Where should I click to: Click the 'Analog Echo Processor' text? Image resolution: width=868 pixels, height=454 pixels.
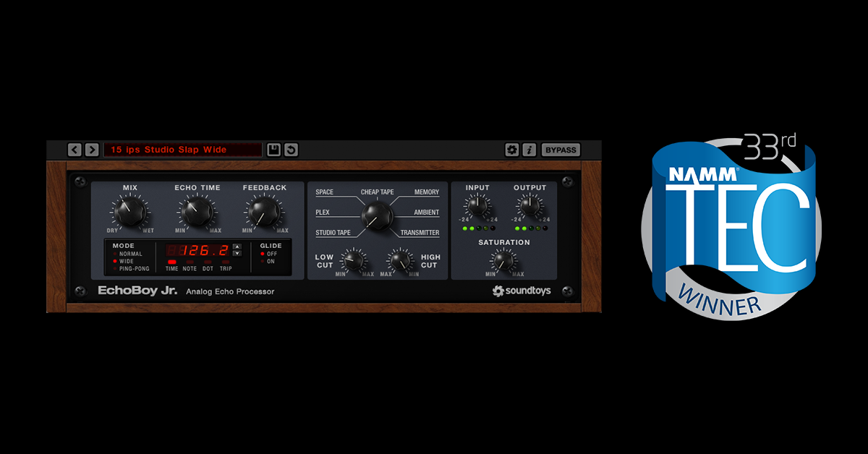point(230,292)
